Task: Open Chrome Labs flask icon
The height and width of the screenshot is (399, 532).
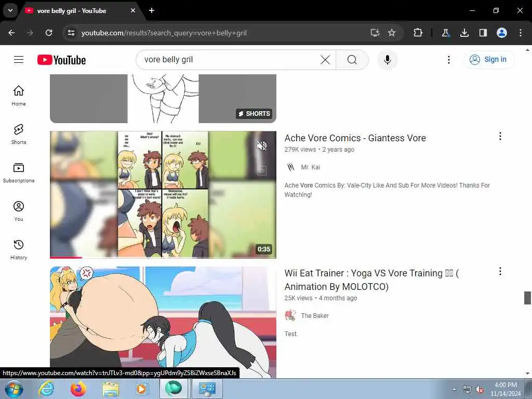Action: point(445,33)
